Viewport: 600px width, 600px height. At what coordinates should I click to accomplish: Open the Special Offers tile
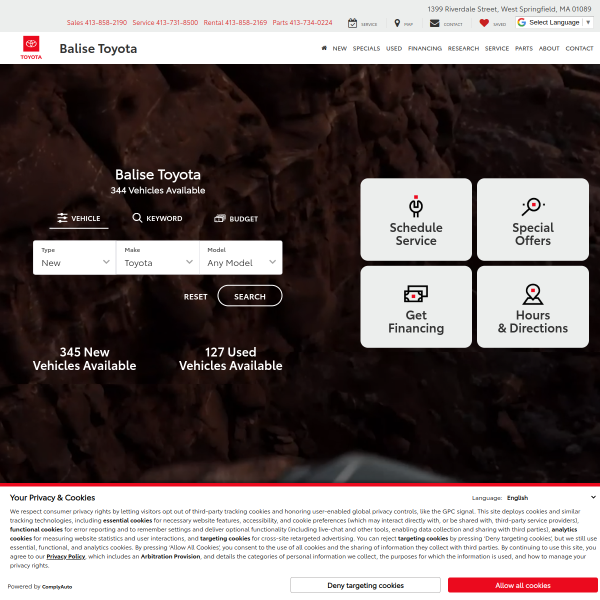[533, 219]
